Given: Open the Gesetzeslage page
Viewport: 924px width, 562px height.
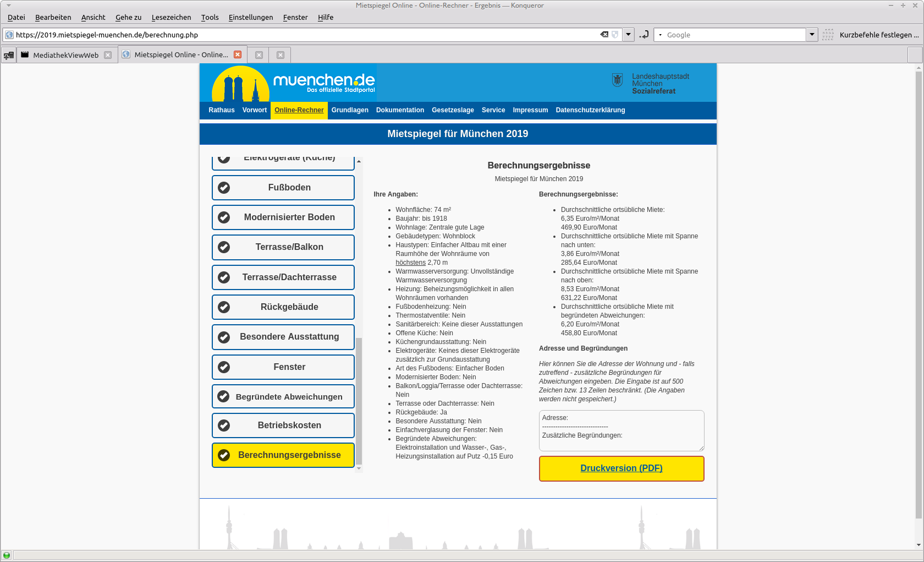Looking at the screenshot, I should (x=453, y=110).
